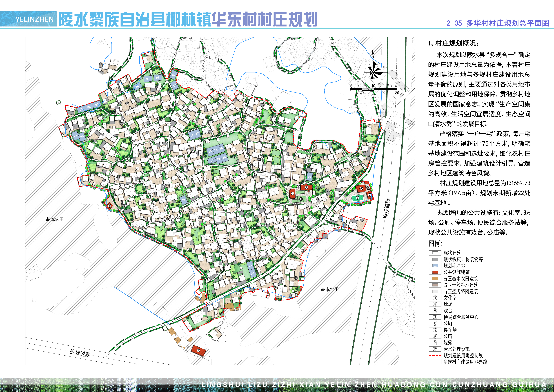Image resolution: width=554 pixels, height=392 pixels.
Task: Click the 污水处理设施 symbol in the legend
Action: tap(435, 349)
